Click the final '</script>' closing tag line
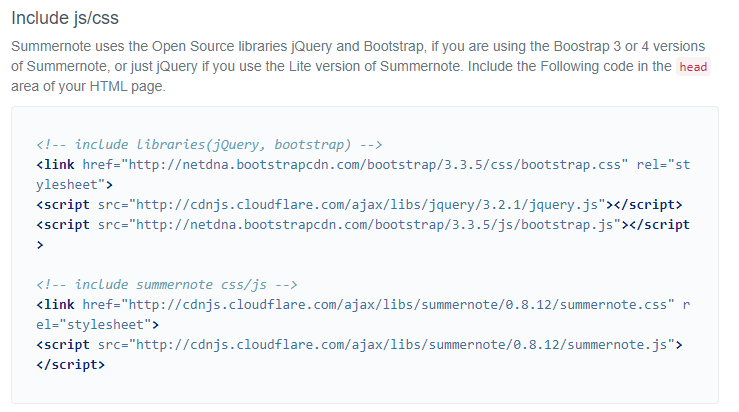The height and width of the screenshot is (412, 739). click(x=71, y=365)
